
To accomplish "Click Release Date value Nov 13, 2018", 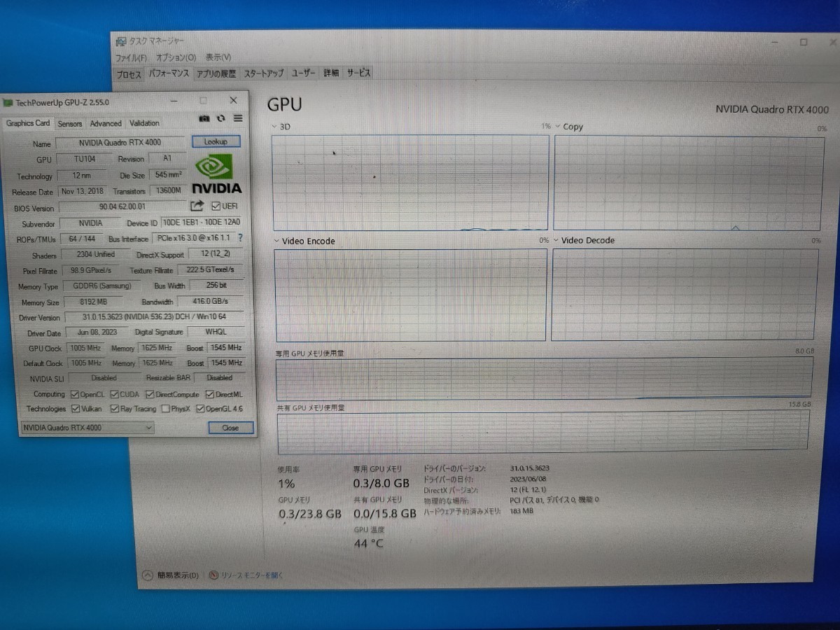I will (x=83, y=191).
